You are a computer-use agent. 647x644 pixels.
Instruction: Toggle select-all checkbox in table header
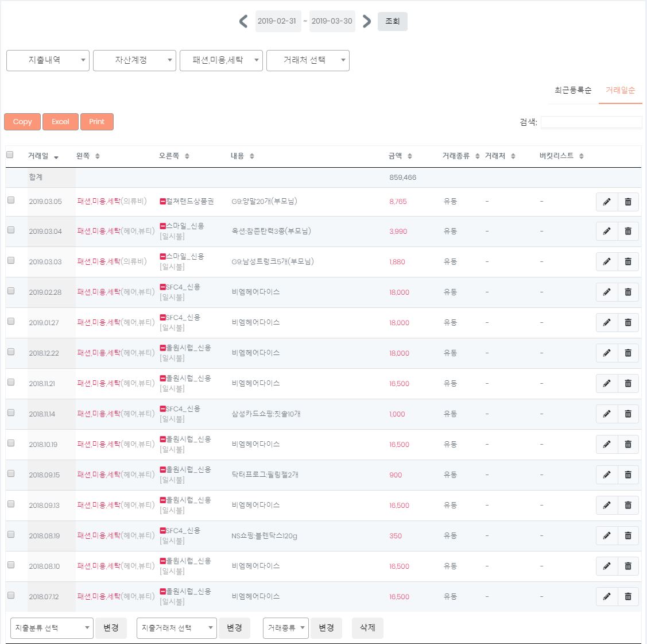10,155
